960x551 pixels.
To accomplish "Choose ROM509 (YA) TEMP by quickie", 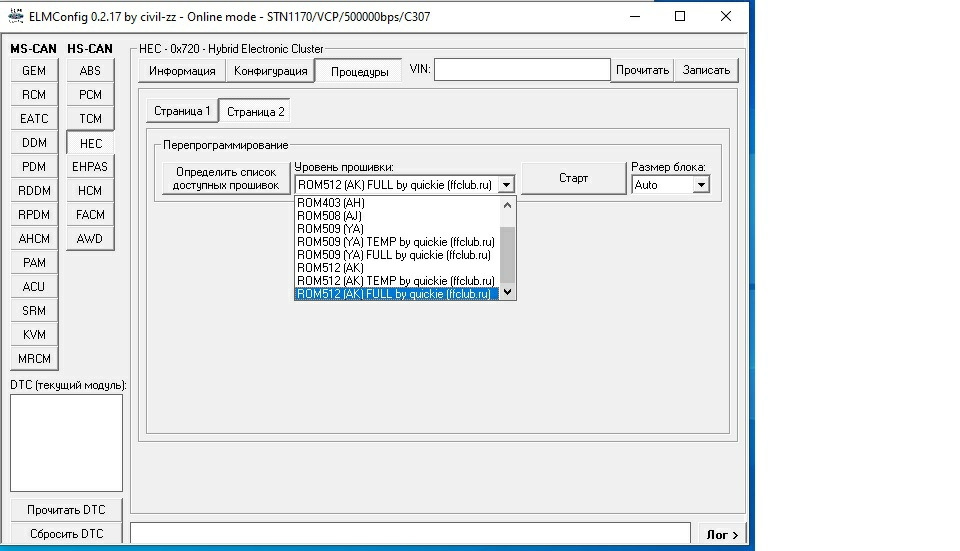I will [x=397, y=242].
